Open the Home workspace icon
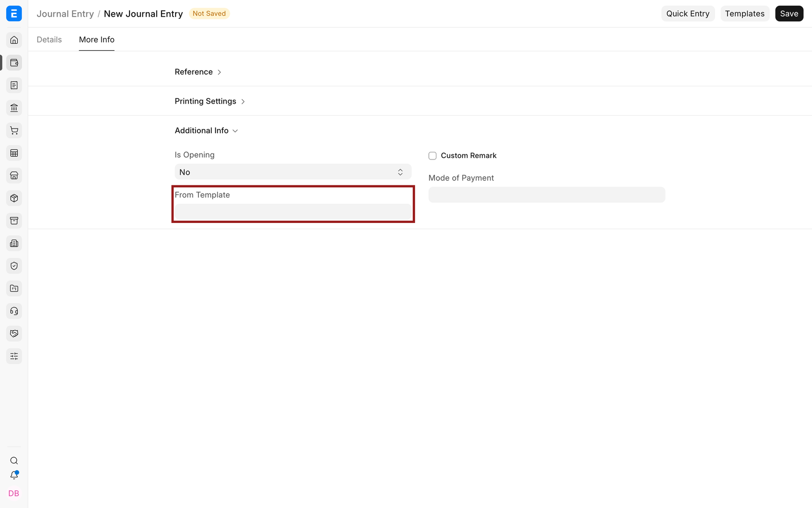 click(x=14, y=40)
